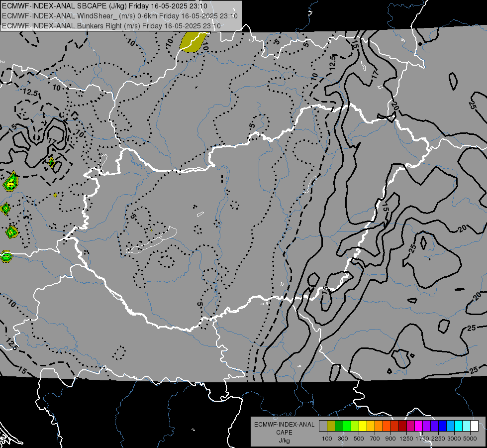The width and height of the screenshot is (487, 448).
Task: Click the legend value 2250
Action: pos(438,439)
